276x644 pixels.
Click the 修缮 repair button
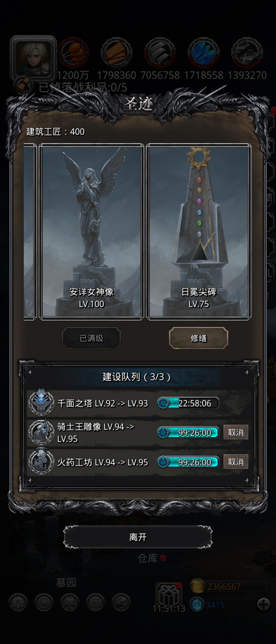tap(199, 338)
